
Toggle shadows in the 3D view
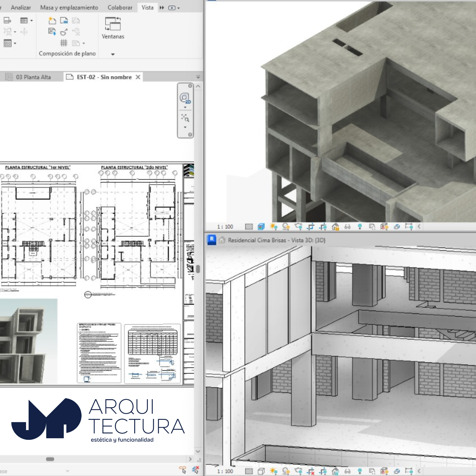pyautogui.click(x=285, y=227)
